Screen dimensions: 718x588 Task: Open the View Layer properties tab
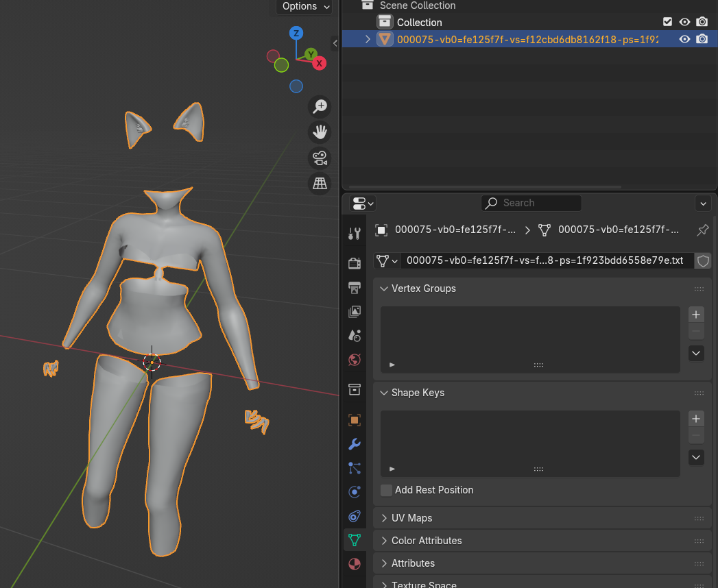tap(355, 312)
